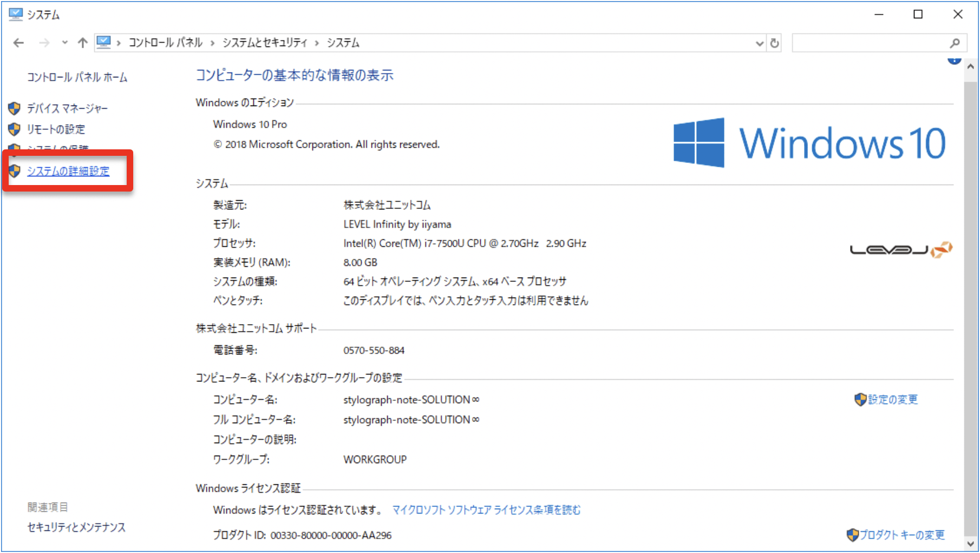Click the 2018 Microsoft Corporation copyright text

[326, 144]
